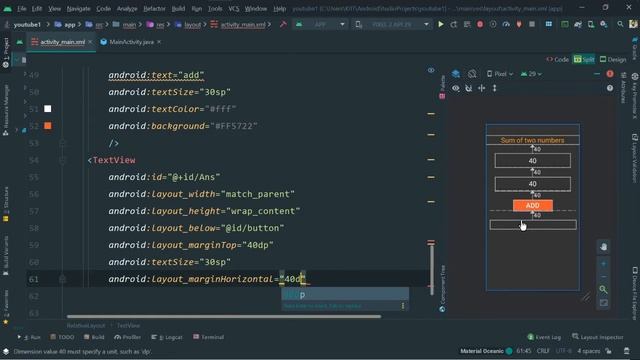Click the orange color swatch at line 52
Screen dimensions: 640x360
tap(48, 126)
